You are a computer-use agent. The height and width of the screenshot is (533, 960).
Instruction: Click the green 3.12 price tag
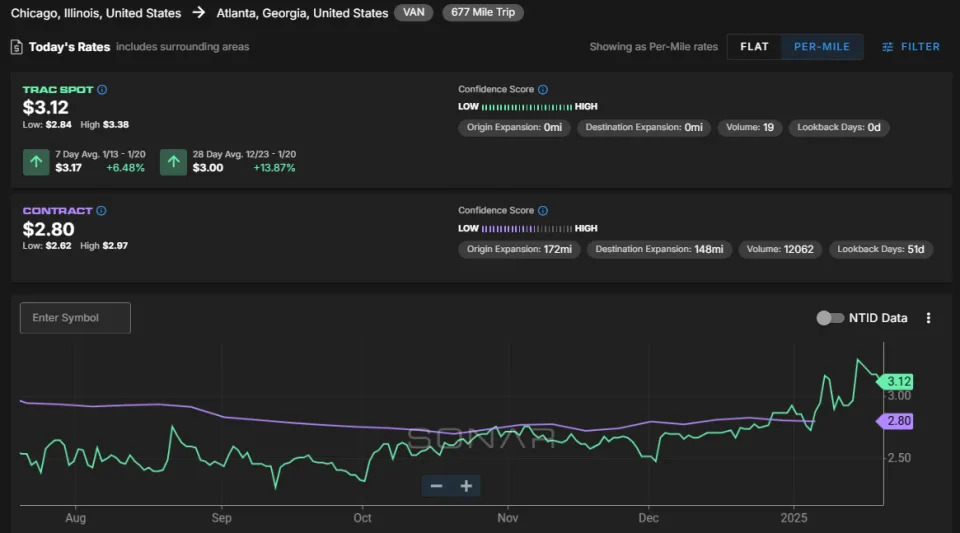(895, 381)
